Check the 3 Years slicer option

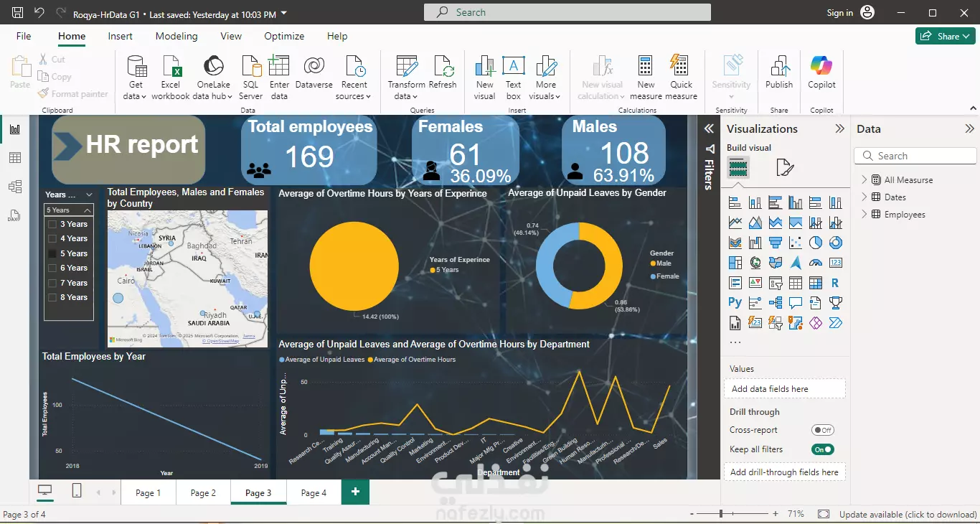pyautogui.click(x=52, y=224)
